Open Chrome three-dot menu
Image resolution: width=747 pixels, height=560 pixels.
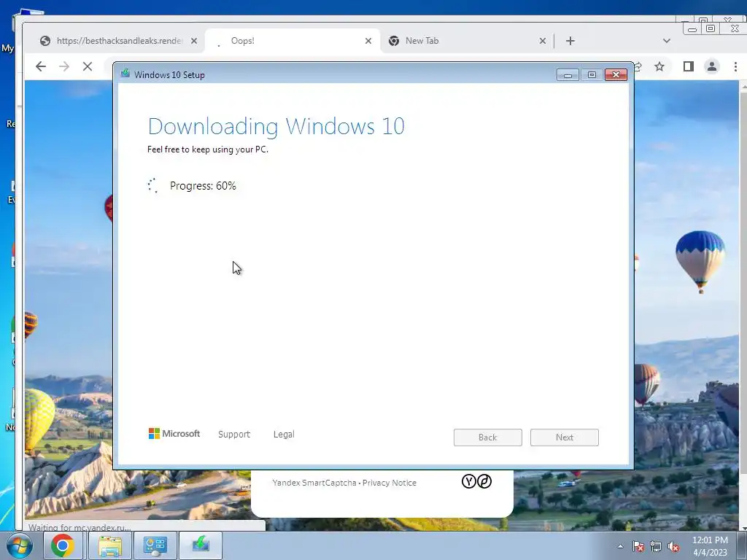(x=735, y=66)
